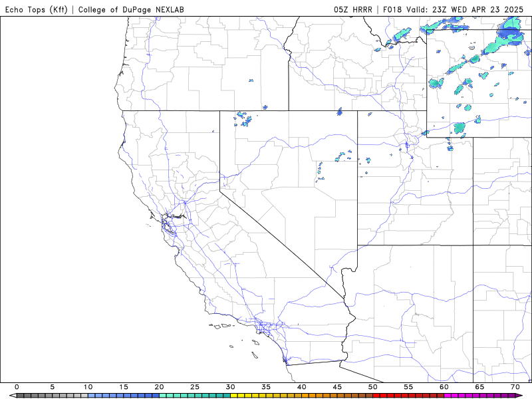Click the colorbar label '45'
Screen dimensions: 532x399
point(337,387)
